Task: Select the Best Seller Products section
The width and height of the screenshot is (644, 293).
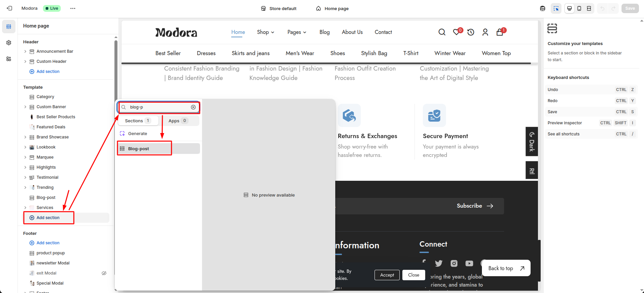Action: (x=56, y=117)
